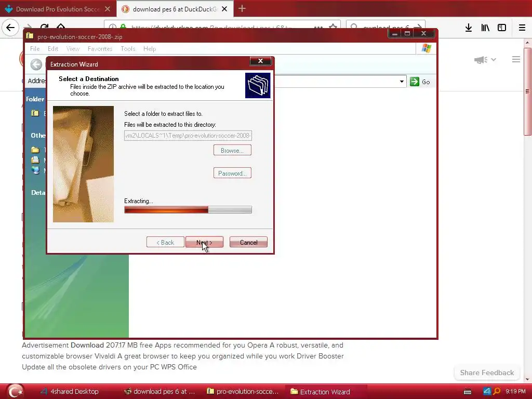The height and width of the screenshot is (399, 532).
Task: Open DuckDuckGo page side menu icon
Action: 516,59
